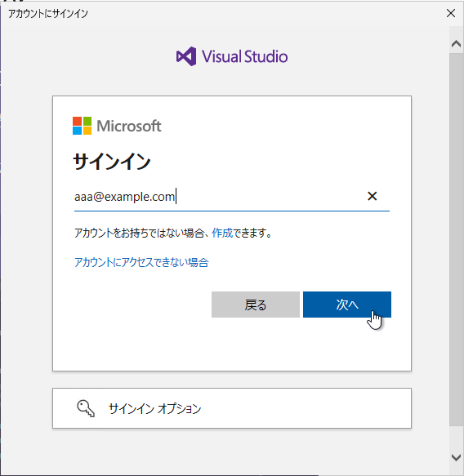Click the サインイン heading

tap(112, 162)
